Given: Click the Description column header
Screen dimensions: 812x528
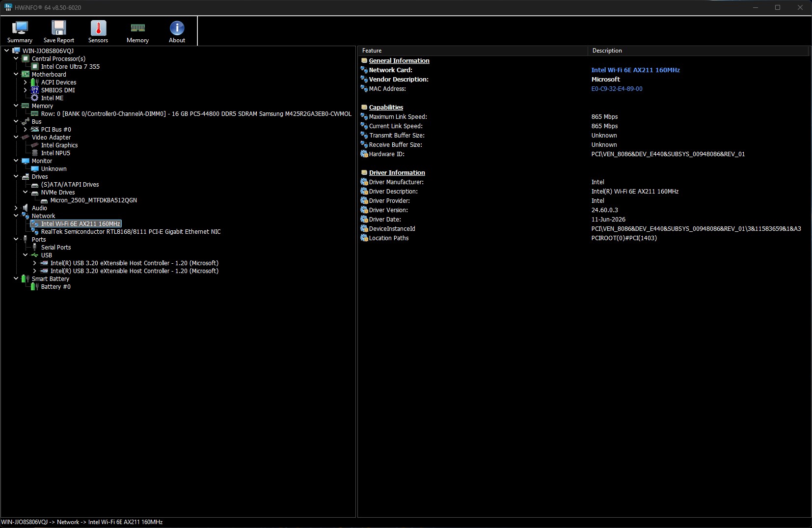Looking at the screenshot, I should point(698,51).
